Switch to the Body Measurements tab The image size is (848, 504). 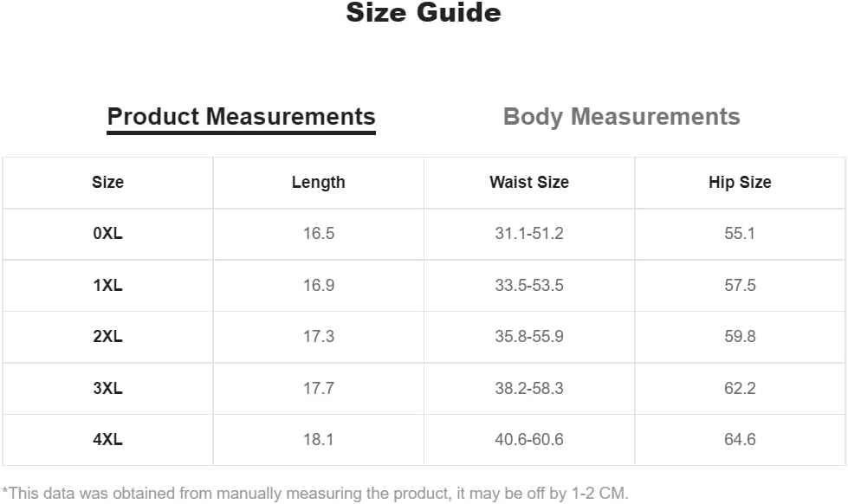click(621, 117)
